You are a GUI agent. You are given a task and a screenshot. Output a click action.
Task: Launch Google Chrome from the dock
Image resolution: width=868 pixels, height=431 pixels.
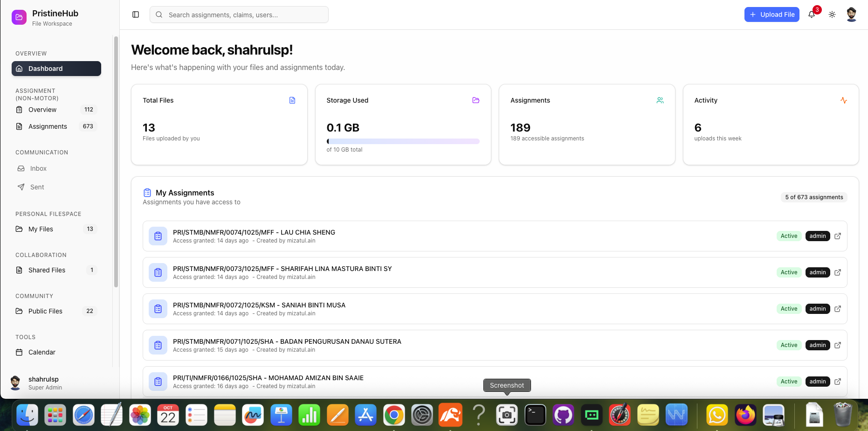pyautogui.click(x=394, y=415)
